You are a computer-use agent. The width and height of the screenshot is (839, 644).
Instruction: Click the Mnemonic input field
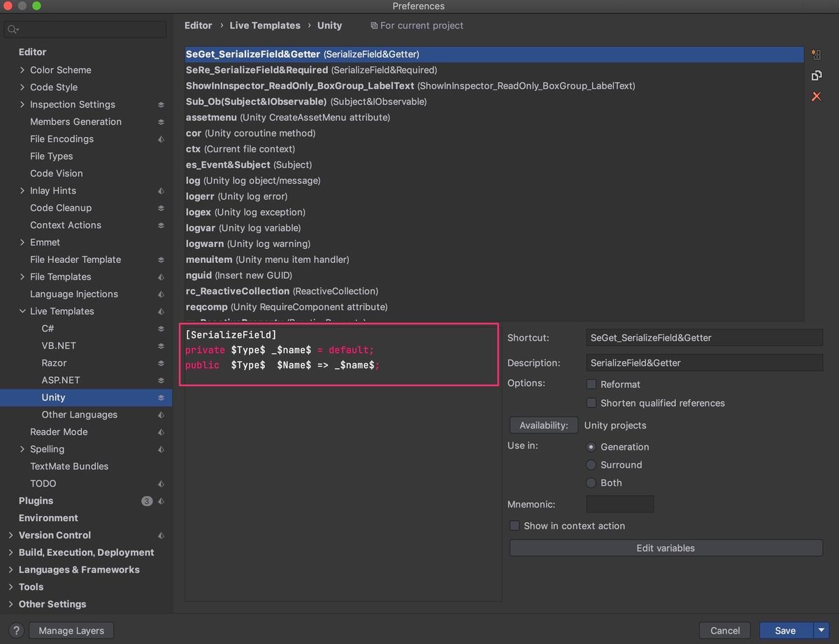click(x=619, y=504)
